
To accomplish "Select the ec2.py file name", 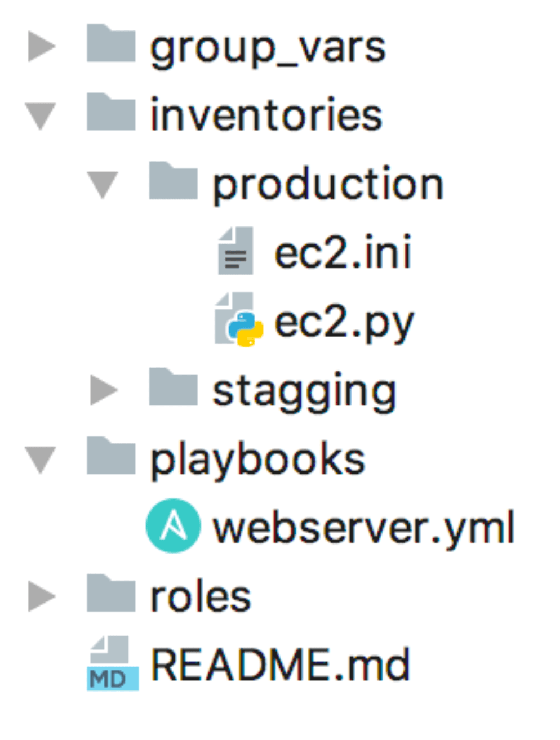I will pos(344,323).
